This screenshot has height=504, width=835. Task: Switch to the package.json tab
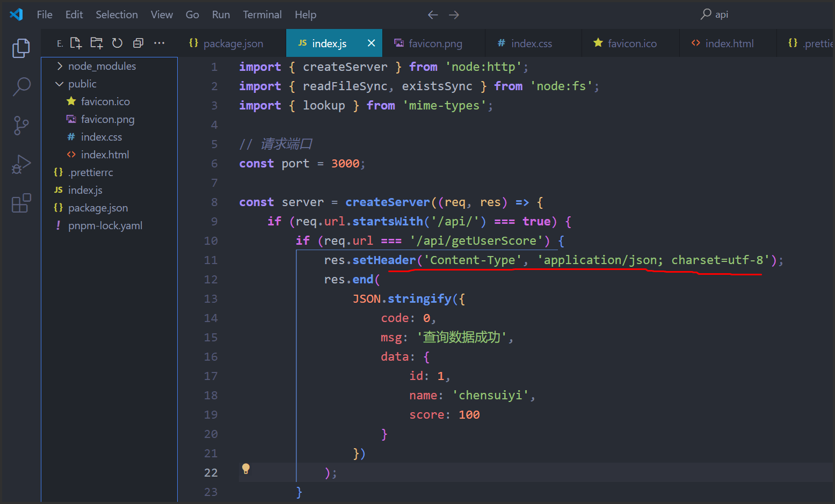tap(233, 43)
